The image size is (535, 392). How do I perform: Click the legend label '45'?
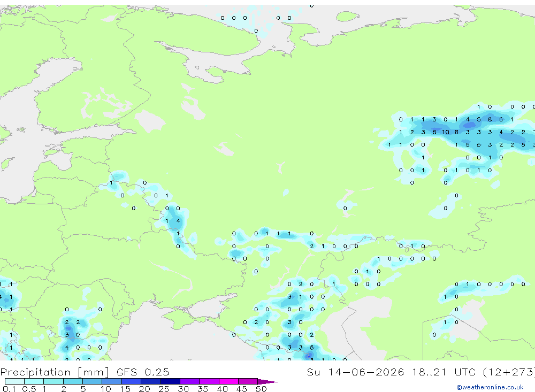point(242,389)
